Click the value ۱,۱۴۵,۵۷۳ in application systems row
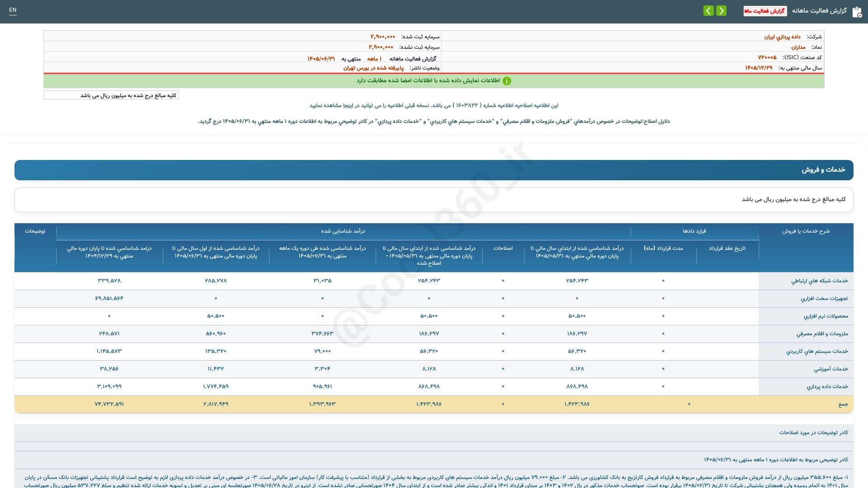868x488 pixels. click(x=109, y=351)
